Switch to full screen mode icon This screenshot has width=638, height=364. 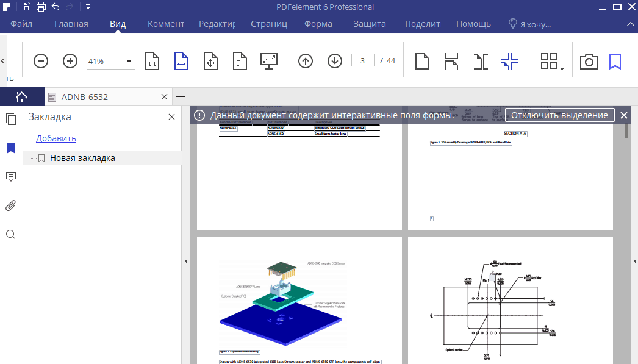(x=268, y=61)
